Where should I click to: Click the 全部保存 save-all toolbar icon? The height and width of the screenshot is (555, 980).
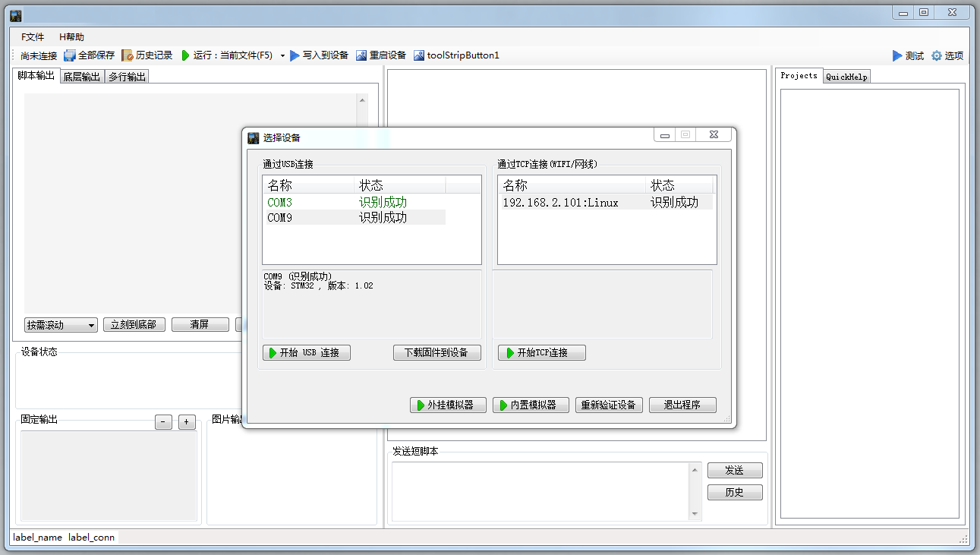[x=70, y=55]
